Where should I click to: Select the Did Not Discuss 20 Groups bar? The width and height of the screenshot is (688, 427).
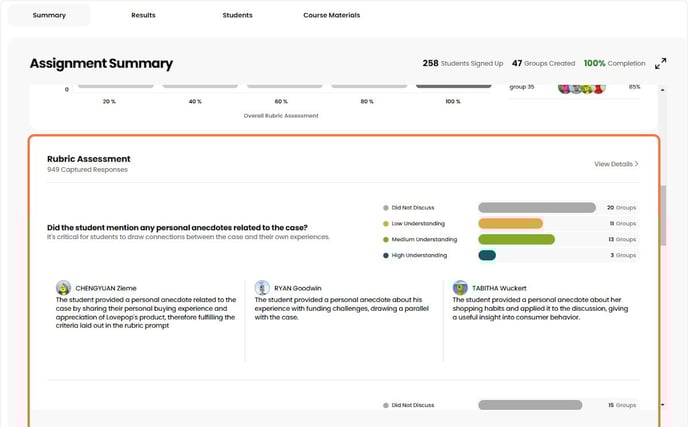pyautogui.click(x=537, y=208)
